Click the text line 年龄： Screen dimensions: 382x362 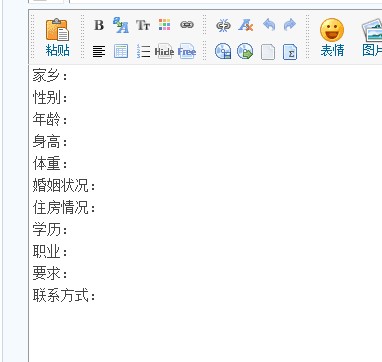point(50,120)
